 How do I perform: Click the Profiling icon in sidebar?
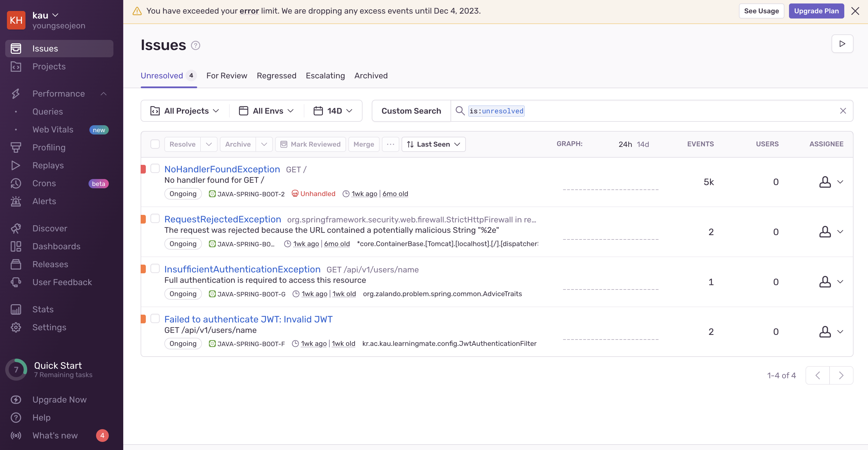[16, 147]
